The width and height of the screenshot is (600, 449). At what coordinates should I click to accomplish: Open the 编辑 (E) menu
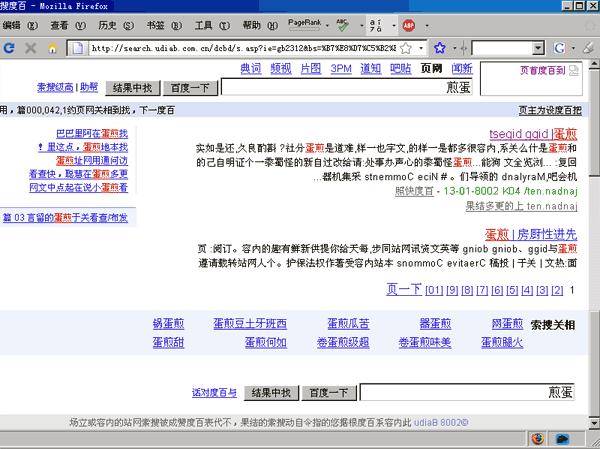pos(20,25)
